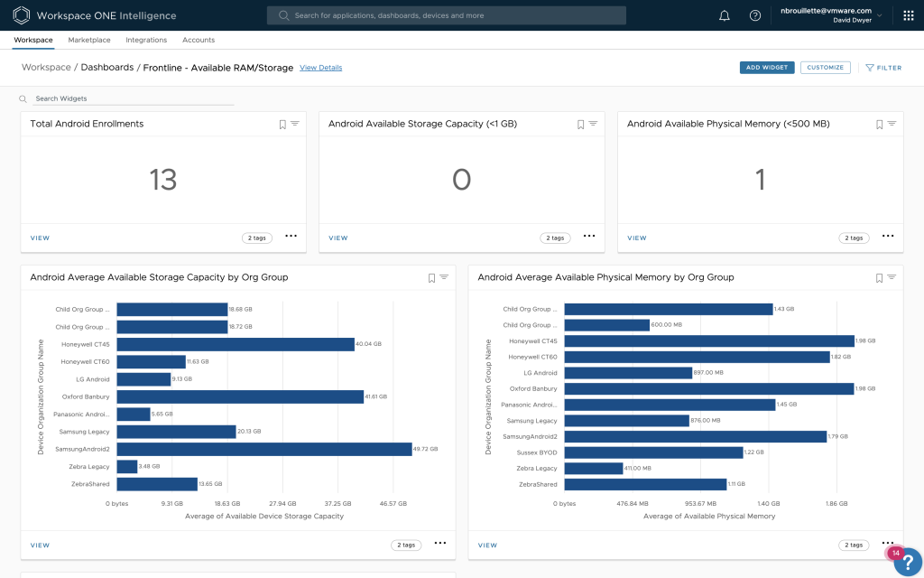Click VIEW on Total Android Enrollments widget
This screenshot has width=924, height=578.
coord(40,238)
